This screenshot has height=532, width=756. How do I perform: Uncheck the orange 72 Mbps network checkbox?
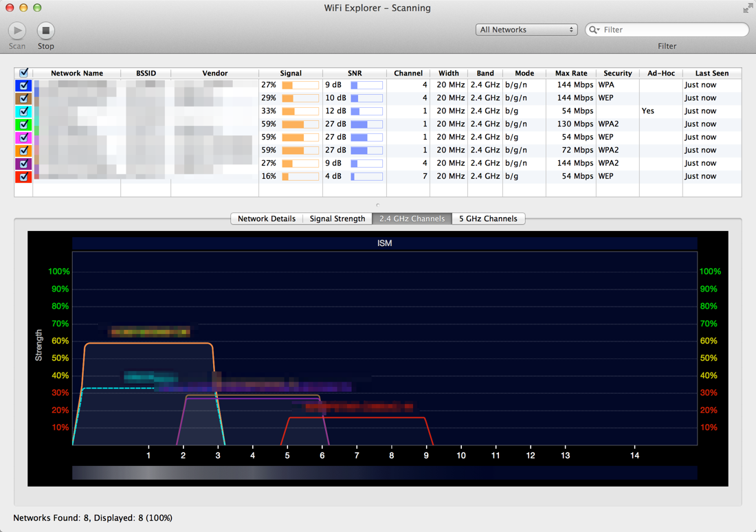tap(23, 151)
